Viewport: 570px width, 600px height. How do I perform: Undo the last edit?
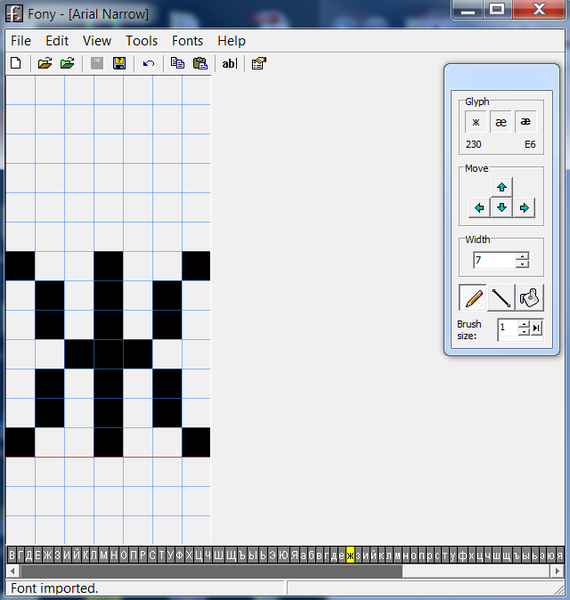tap(148, 63)
